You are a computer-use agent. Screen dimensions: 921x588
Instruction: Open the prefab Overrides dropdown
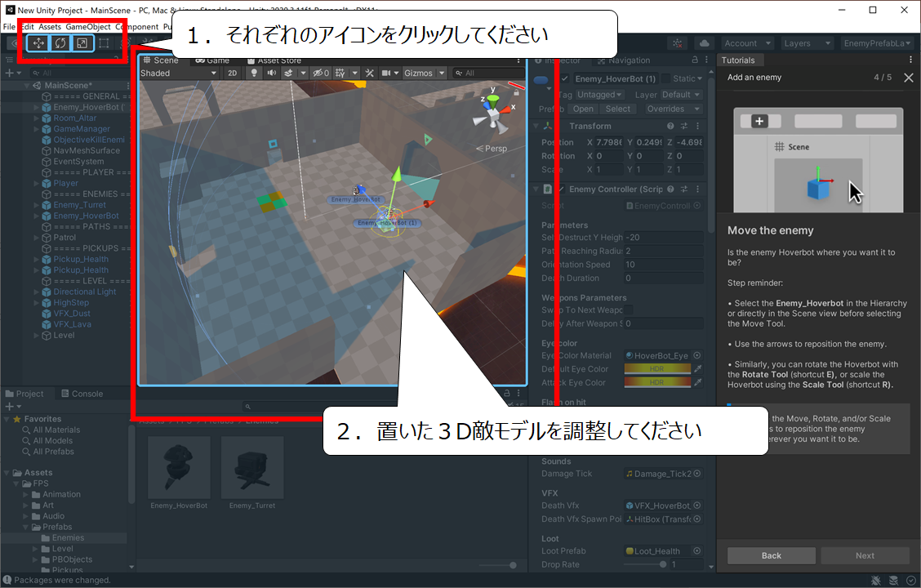pos(673,109)
